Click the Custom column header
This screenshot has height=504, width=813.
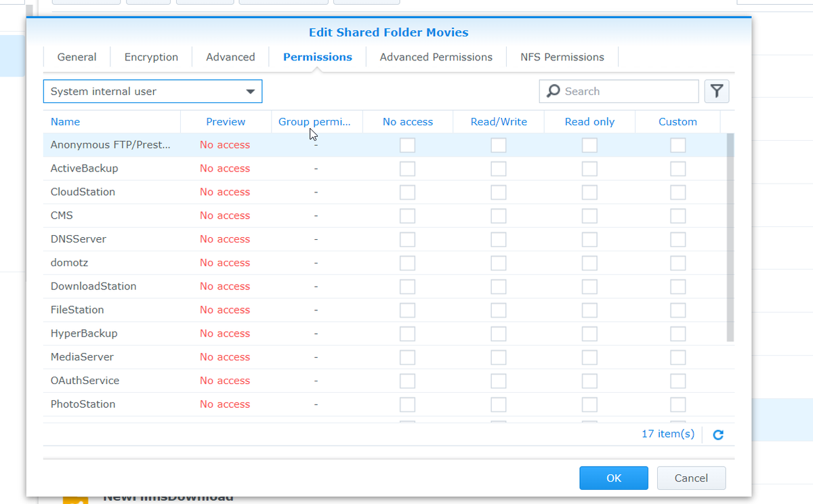(677, 122)
